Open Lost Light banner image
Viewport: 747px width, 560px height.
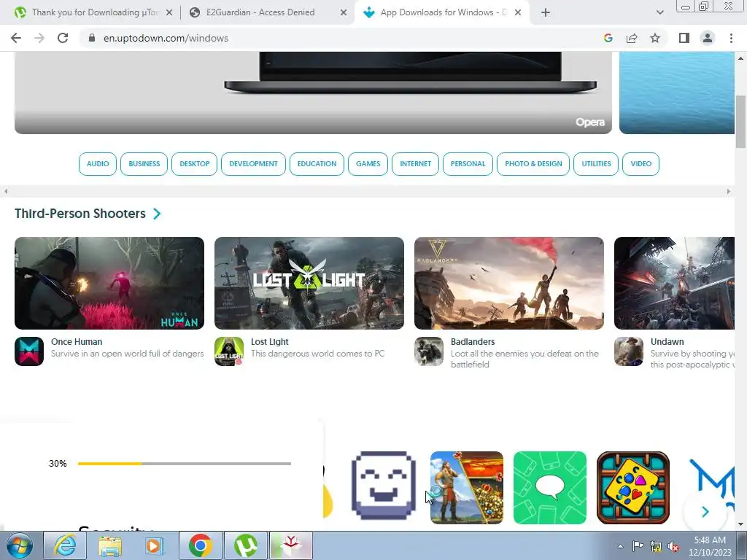click(x=309, y=284)
